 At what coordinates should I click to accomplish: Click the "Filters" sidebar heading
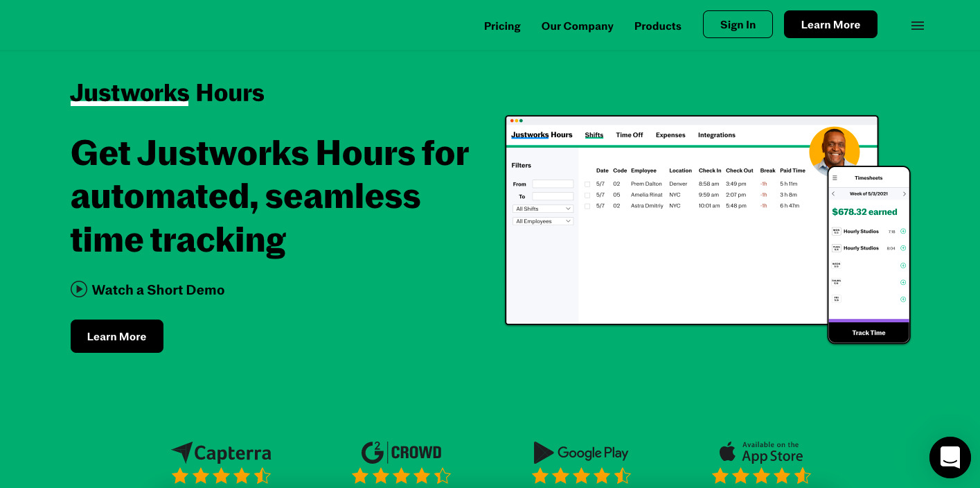(522, 166)
